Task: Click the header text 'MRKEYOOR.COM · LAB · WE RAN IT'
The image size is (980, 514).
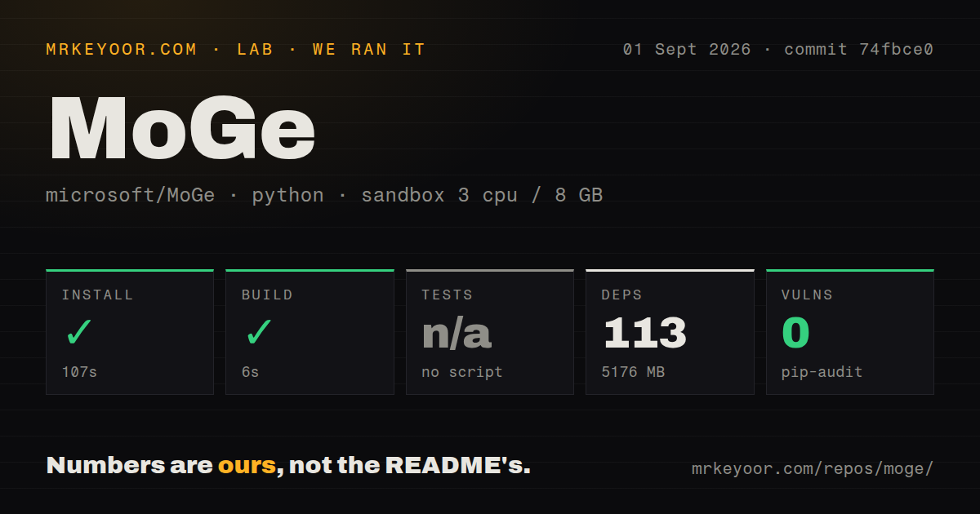Action: 236,50
